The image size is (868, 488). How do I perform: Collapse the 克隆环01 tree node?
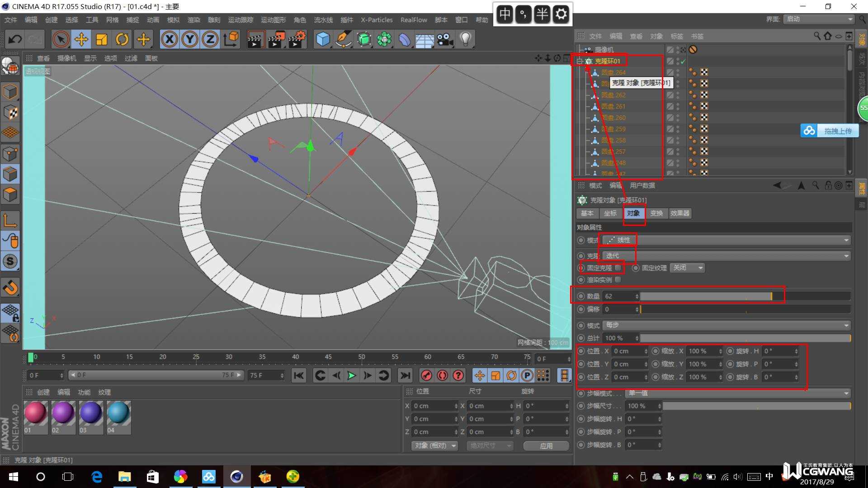click(580, 61)
